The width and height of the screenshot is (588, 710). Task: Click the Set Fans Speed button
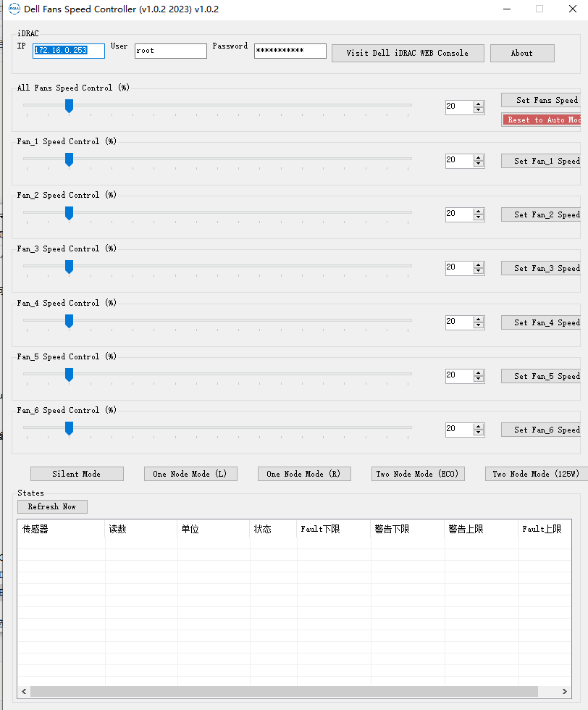pyautogui.click(x=541, y=100)
